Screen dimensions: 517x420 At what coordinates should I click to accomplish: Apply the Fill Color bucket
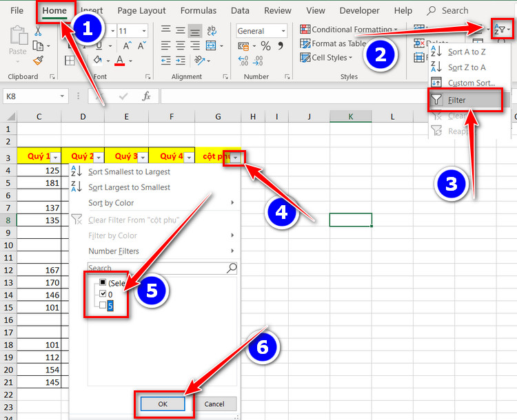[x=98, y=60]
